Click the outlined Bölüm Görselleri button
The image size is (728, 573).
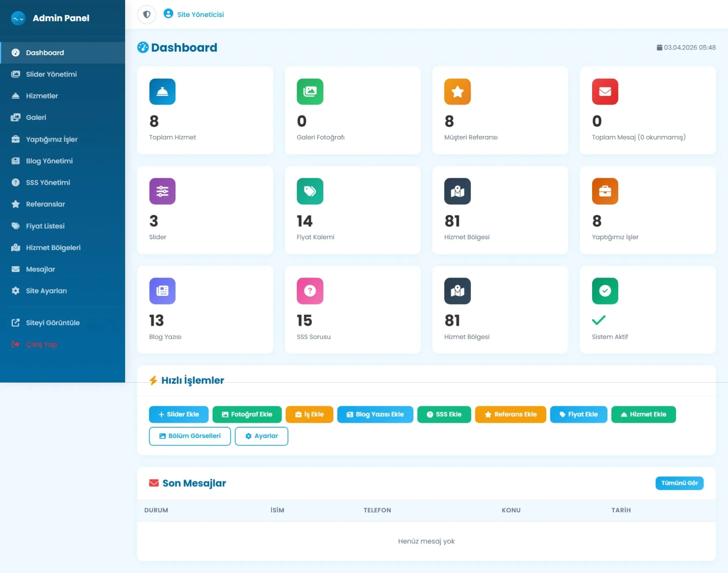tap(190, 436)
